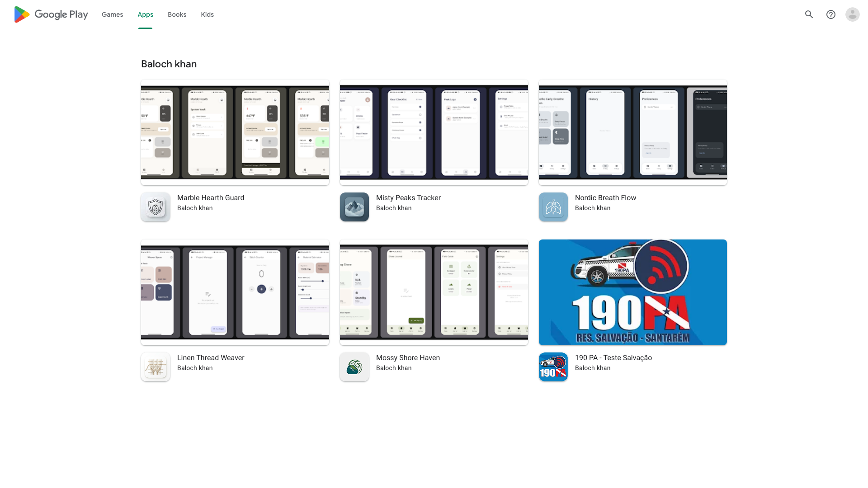View Mossy Shore Haven screenshots banner
This screenshot has width=868, height=488.
[434, 292]
